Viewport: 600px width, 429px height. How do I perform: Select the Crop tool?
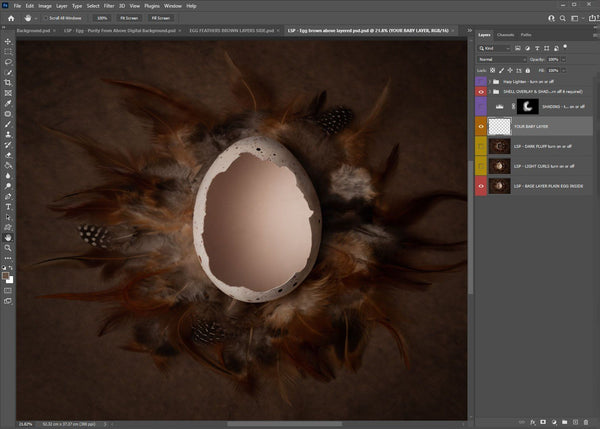click(x=8, y=82)
